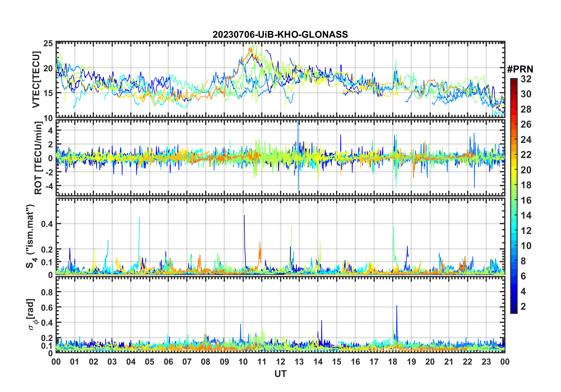Click colorbar tick label 32
This screenshot has height=392, width=561.
coord(526,79)
